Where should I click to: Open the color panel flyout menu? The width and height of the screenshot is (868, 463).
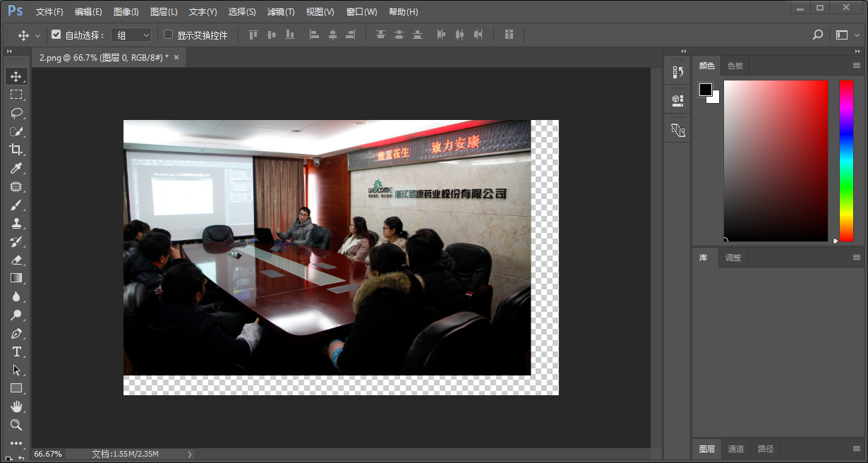point(857,66)
